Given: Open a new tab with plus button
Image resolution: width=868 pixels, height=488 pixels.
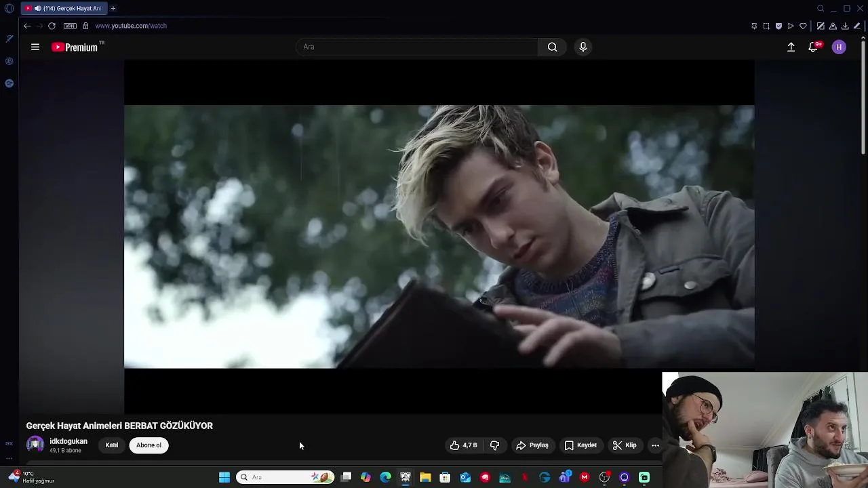Looking at the screenshot, I should tap(113, 8).
